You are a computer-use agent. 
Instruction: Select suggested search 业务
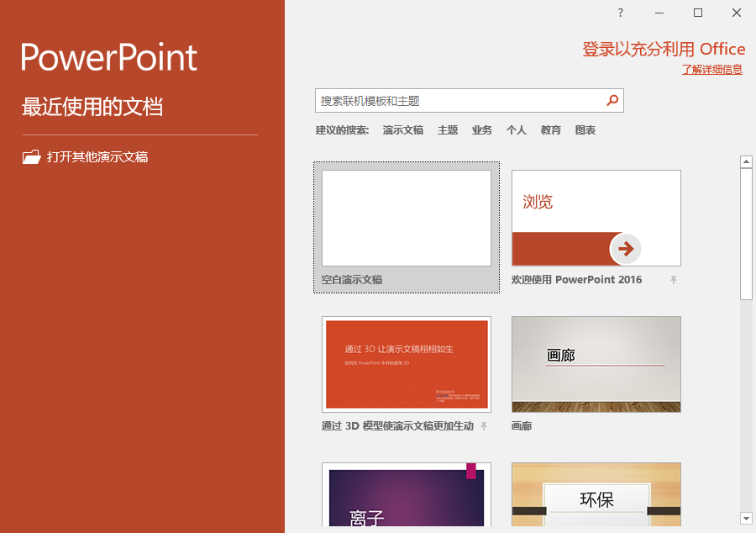click(x=481, y=130)
